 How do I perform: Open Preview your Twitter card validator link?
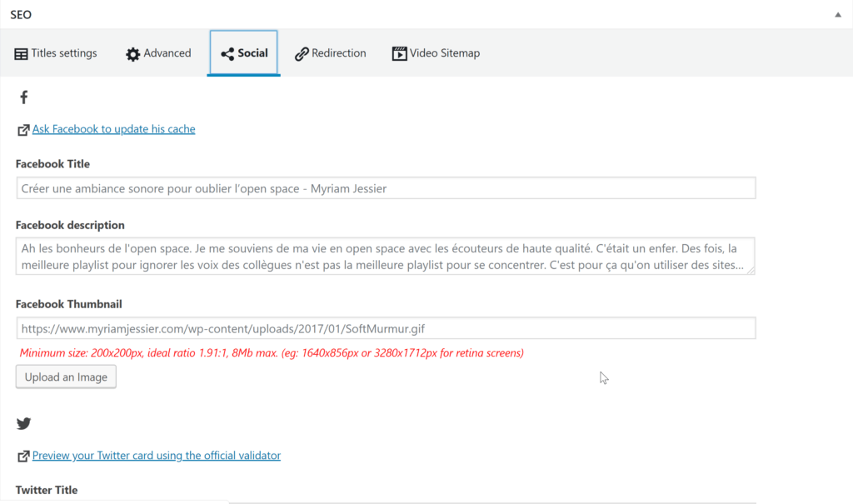157,456
